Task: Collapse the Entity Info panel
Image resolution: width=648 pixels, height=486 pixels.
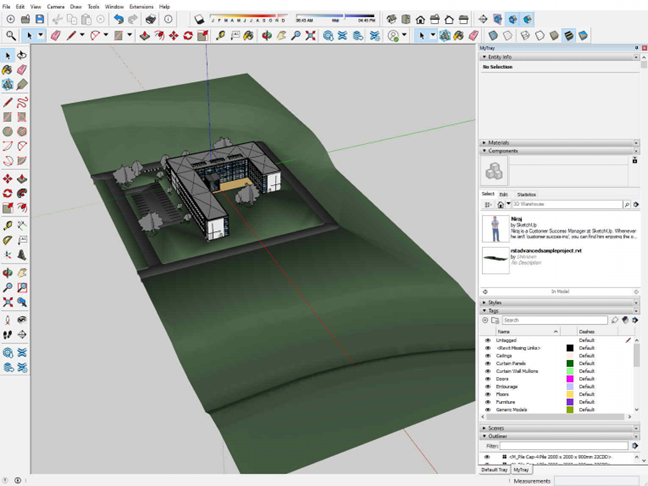Action: click(484, 57)
